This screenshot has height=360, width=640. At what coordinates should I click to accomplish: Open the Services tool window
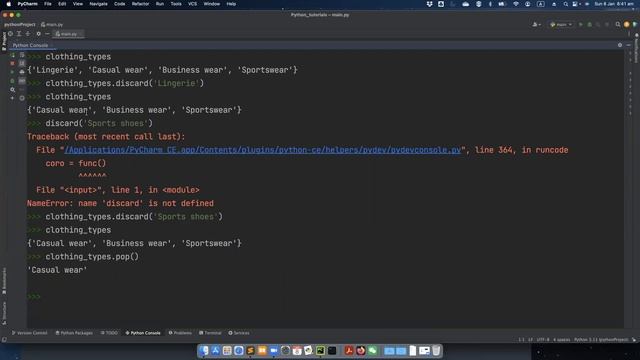[x=239, y=333]
